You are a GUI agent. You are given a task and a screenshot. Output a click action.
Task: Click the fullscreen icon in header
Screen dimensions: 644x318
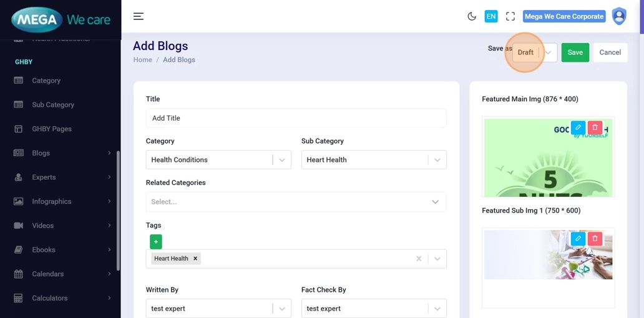click(510, 16)
